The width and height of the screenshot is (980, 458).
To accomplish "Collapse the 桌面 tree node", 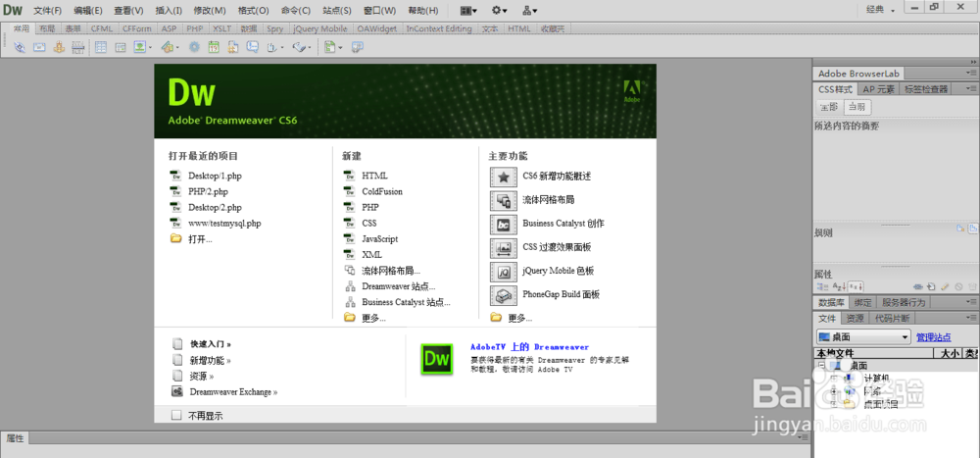I will pyautogui.click(x=822, y=366).
